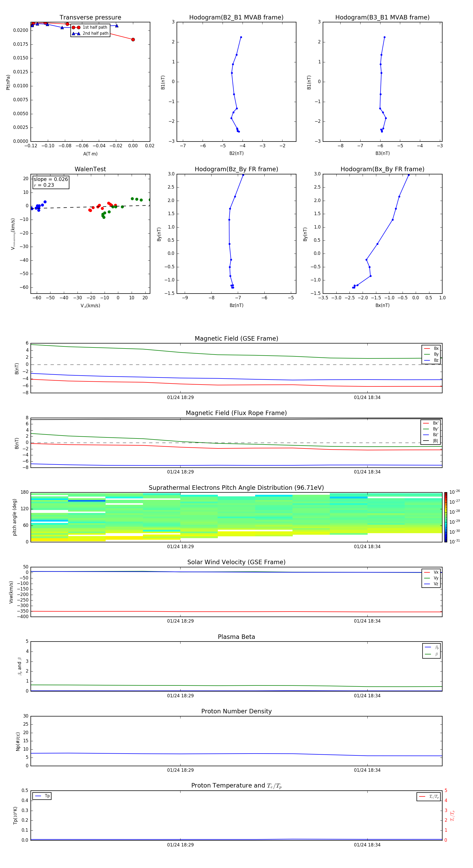Viewport: 473px width, 868px height.
Task: Click the Vx legend entry in velocity plot
Action: pyautogui.click(x=431, y=572)
